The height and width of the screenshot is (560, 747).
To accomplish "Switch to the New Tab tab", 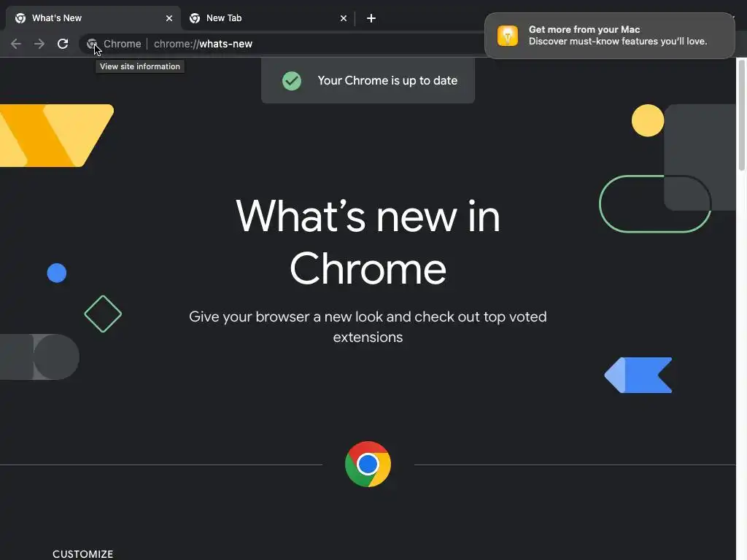I will click(268, 18).
